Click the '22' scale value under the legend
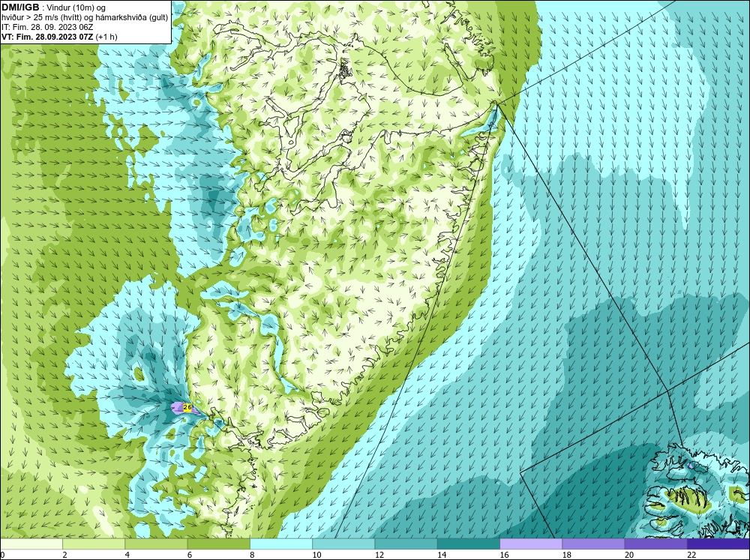 click(x=691, y=555)
